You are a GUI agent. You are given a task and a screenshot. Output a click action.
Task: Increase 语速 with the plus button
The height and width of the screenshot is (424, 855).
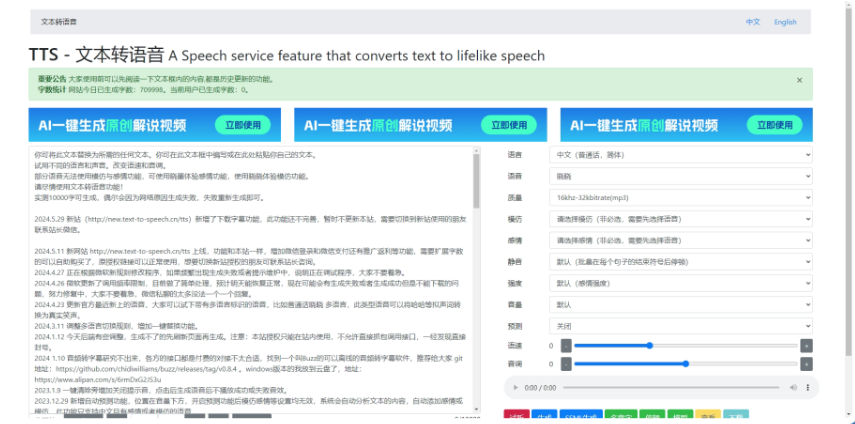tap(806, 345)
